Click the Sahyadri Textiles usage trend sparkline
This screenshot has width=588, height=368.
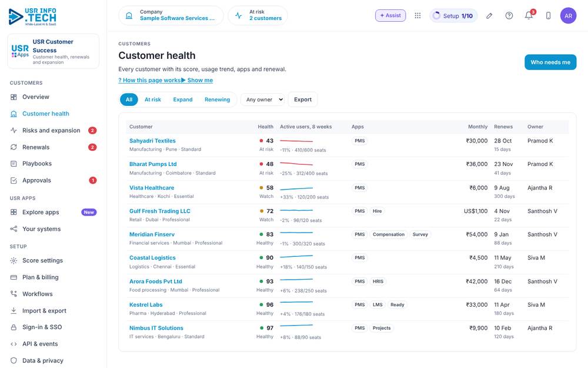[296, 141]
